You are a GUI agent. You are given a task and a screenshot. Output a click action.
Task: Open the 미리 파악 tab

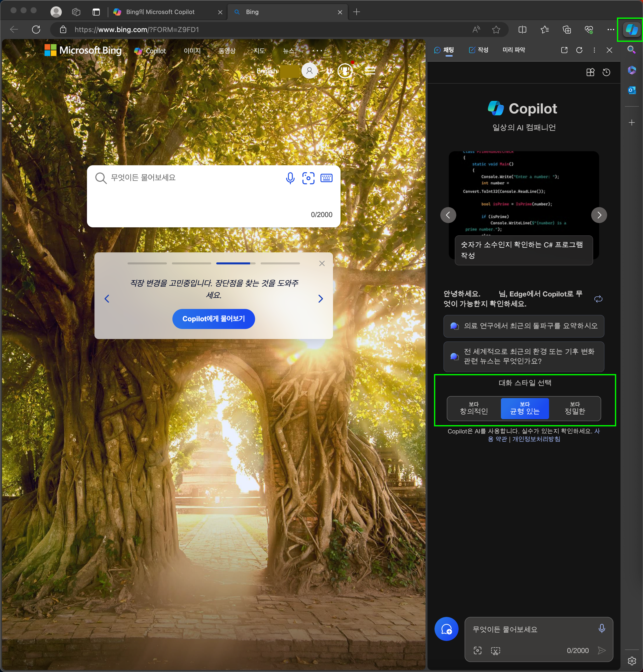coord(513,50)
